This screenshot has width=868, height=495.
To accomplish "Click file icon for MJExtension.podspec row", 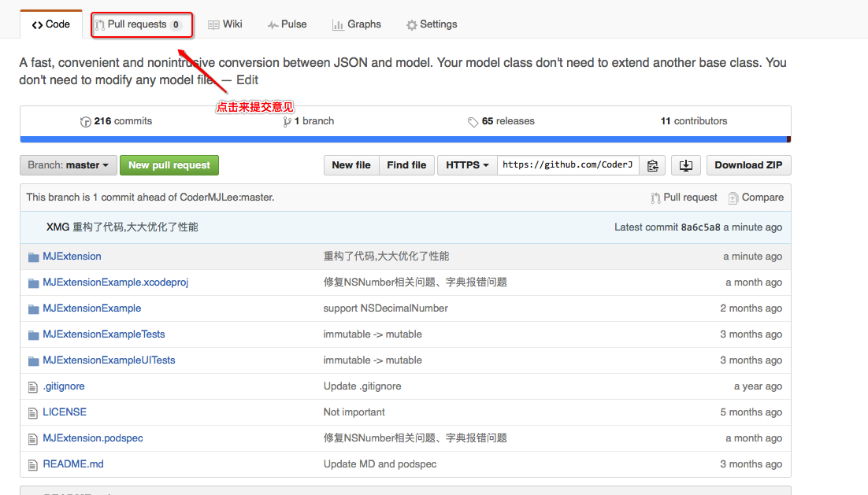I will pyautogui.click(x=32, y=439).
